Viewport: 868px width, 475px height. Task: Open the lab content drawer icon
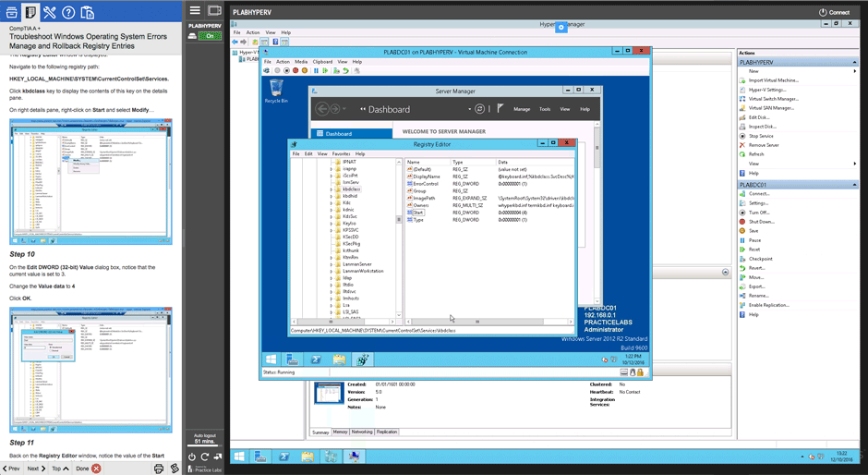(11, 12)
